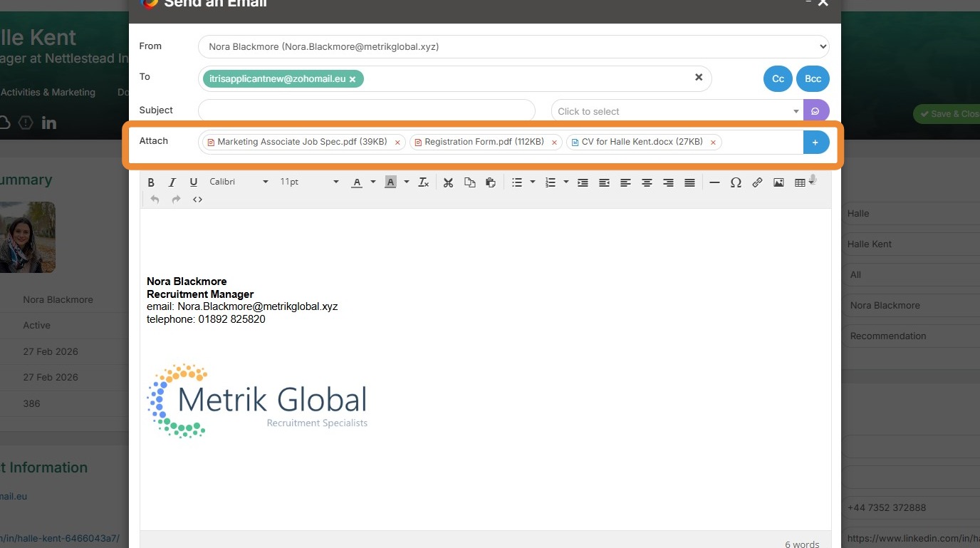Screen dimensions: 980x548
Task: Insert special character with omega icon
Action: (x=736, y=182)
